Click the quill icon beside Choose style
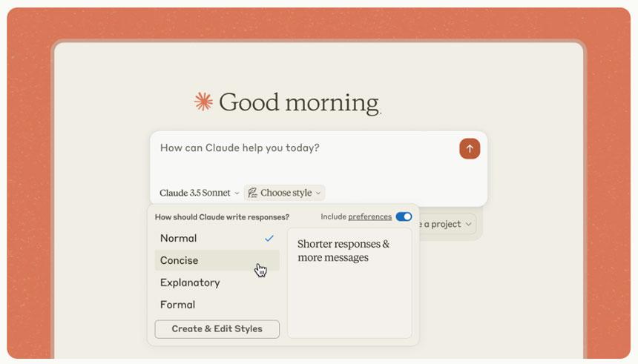 pos(253,192)
